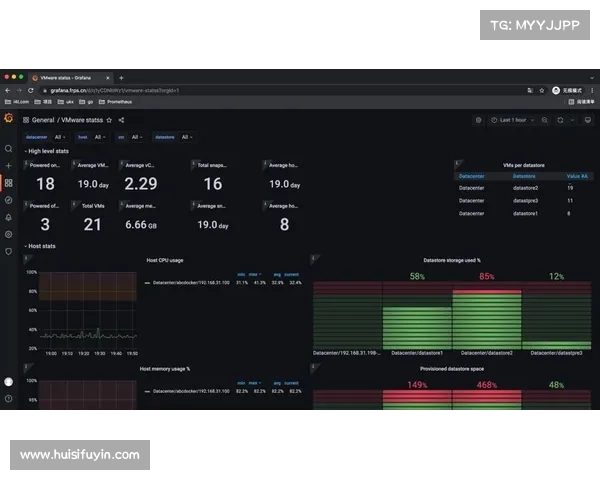Viewport: 600px width, 480px height.
Task: Open the user avatar in the sidebar
Action: click(8, 382)
